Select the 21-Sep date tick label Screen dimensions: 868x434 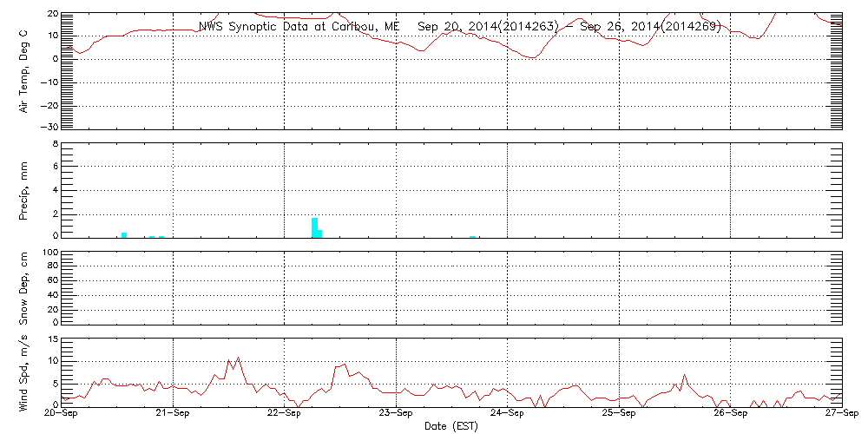pyautogui.click(x=174, y=414)
